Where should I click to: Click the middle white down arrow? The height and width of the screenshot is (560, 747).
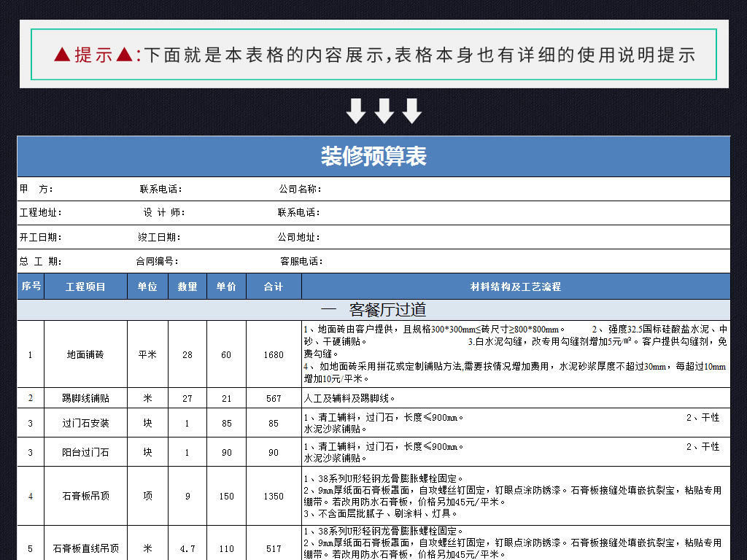pyautogui.click(x=384, y=111)
